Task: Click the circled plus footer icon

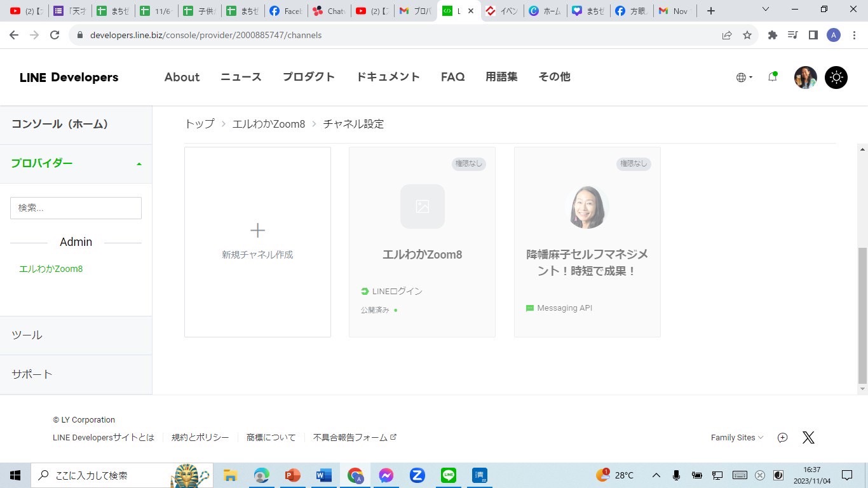Action: pos(783,438)
